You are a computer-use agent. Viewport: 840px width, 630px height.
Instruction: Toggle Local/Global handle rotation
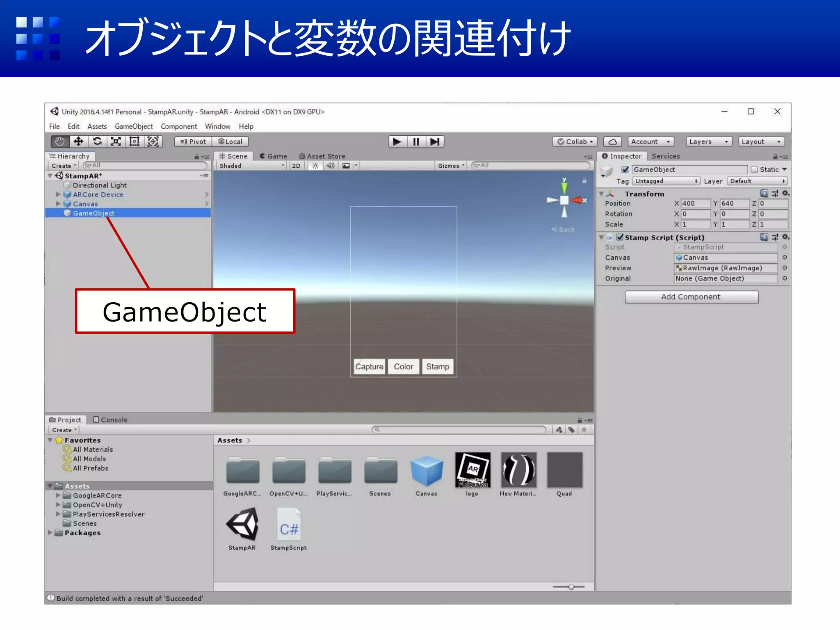tap(231, 142)
